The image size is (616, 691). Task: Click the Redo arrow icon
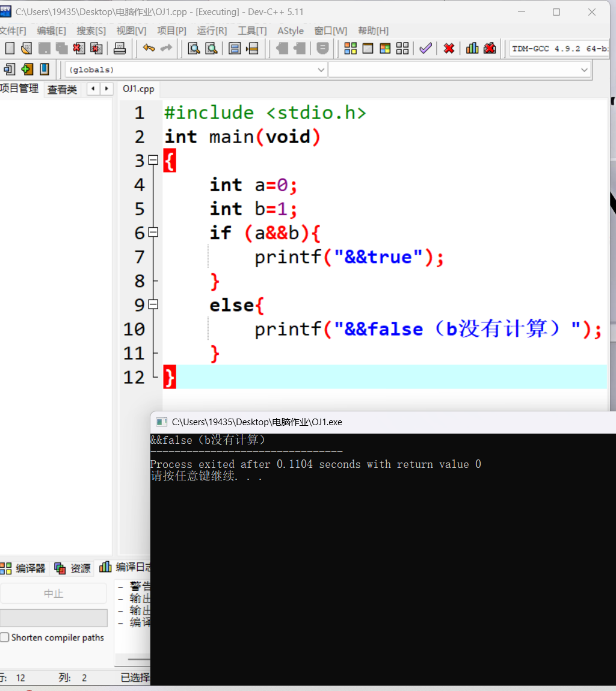[x=166, y=48]
